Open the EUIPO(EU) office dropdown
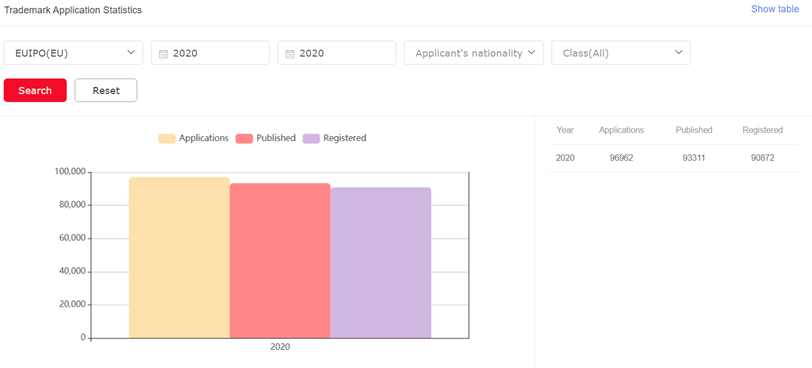The height and width of the screenshot is (368, 812). pos(73,53)
